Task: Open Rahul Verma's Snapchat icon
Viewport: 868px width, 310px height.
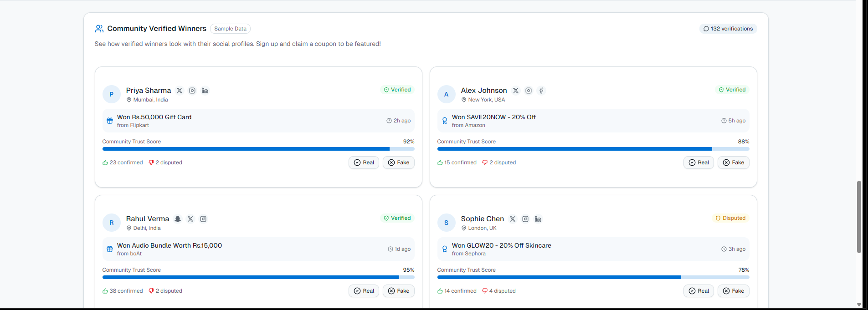Action: 178,219
